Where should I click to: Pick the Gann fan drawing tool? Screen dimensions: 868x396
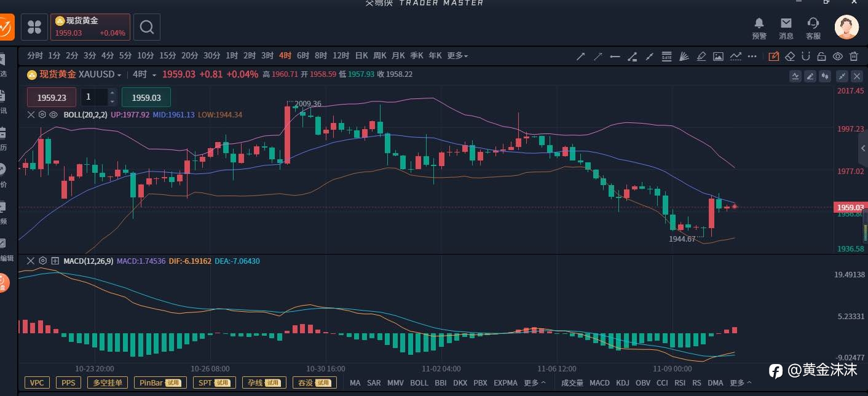coord(684,57)
